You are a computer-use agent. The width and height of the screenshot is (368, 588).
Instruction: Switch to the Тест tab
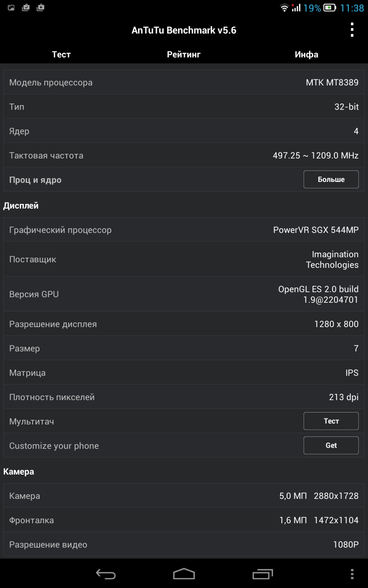click(61, 54)
